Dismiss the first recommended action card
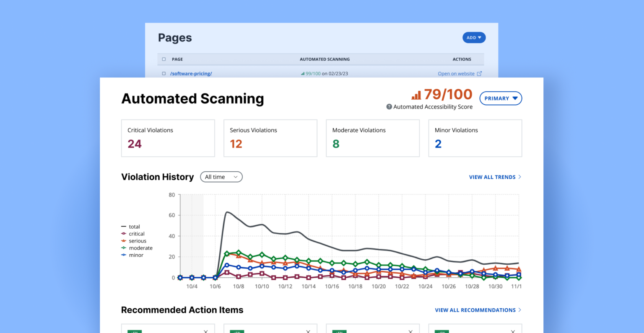Image resolution: width=644 pixels, height=333 pixels. click(x=206, y=331)
